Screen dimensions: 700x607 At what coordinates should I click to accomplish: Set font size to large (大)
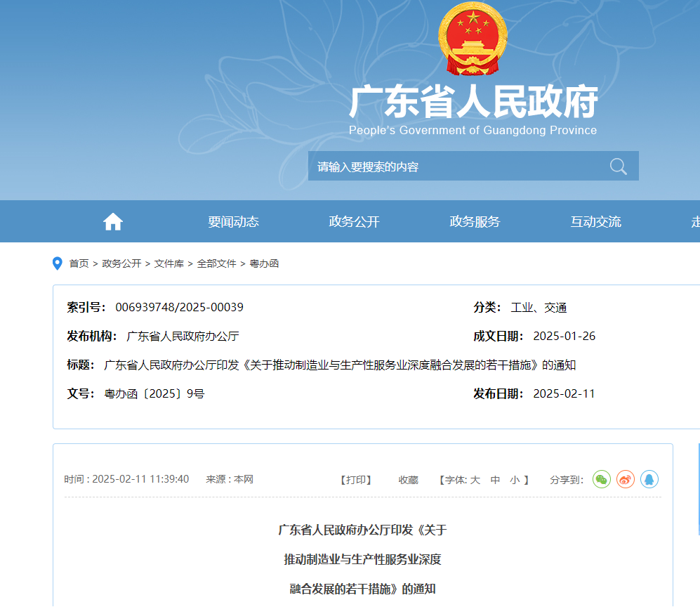tap(475, 480)
